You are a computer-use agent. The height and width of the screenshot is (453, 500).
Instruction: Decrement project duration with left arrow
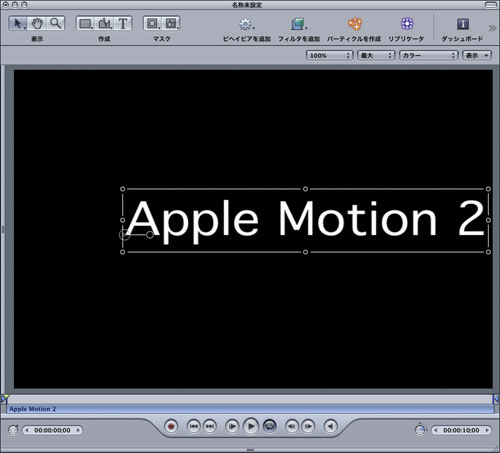[436, 430]
